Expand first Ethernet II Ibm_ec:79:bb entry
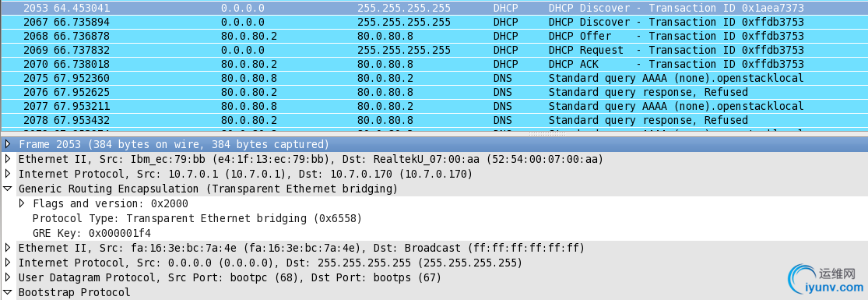The height and width of the screenshot is (300, 868). coord(7,159)
